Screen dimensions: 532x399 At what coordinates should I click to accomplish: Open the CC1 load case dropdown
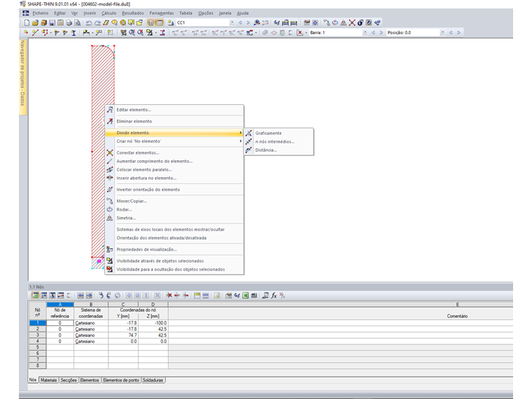coord(232,22)
